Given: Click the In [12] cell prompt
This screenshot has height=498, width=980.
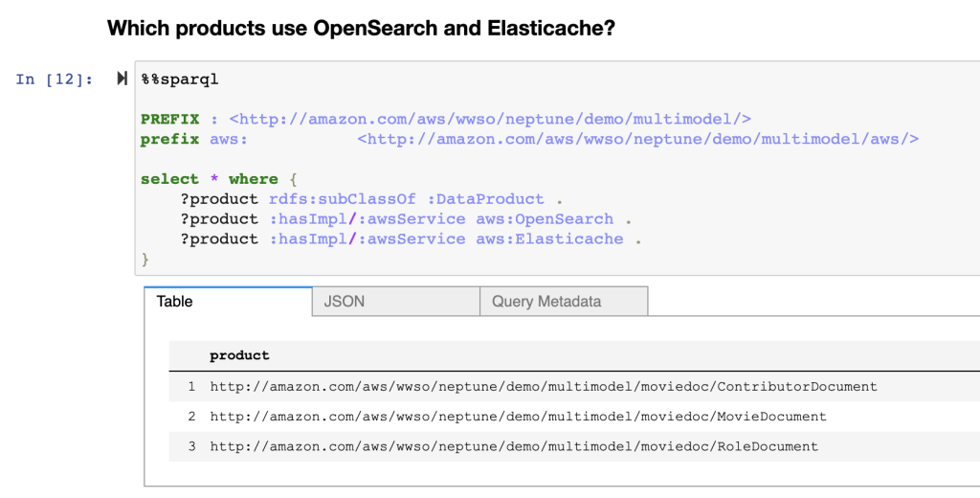Looking at the screenshot, I should (55, 79).
